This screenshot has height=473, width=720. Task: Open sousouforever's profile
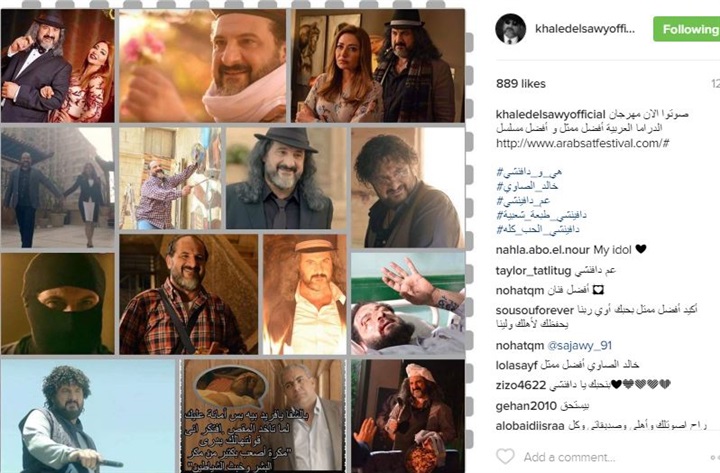click(x=535, y=310)
